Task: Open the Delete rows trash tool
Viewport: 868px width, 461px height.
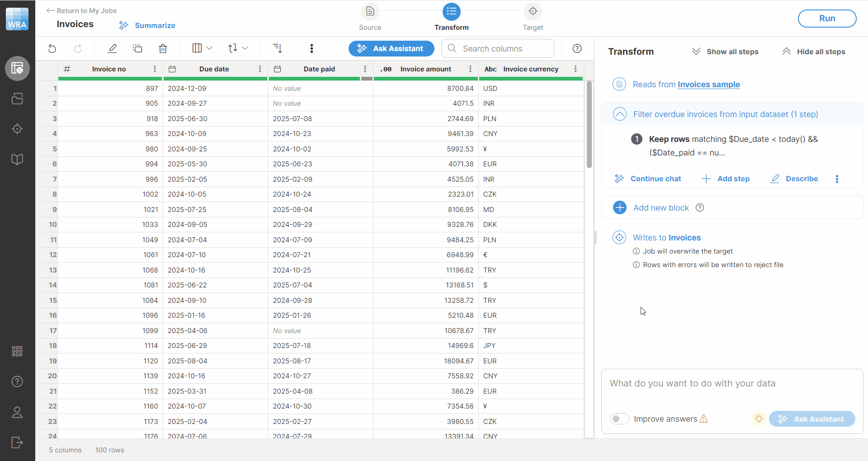Action: [163, 48]
